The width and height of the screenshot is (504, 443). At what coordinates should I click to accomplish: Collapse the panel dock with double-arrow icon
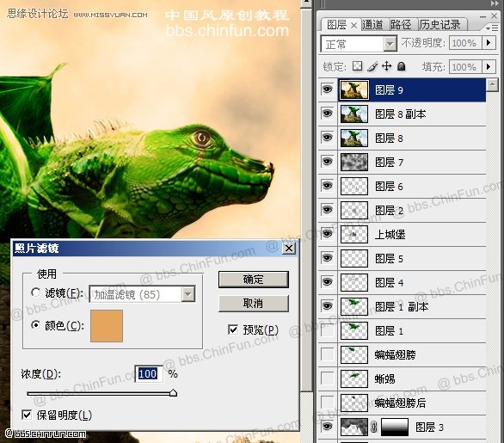coord(495,3)
